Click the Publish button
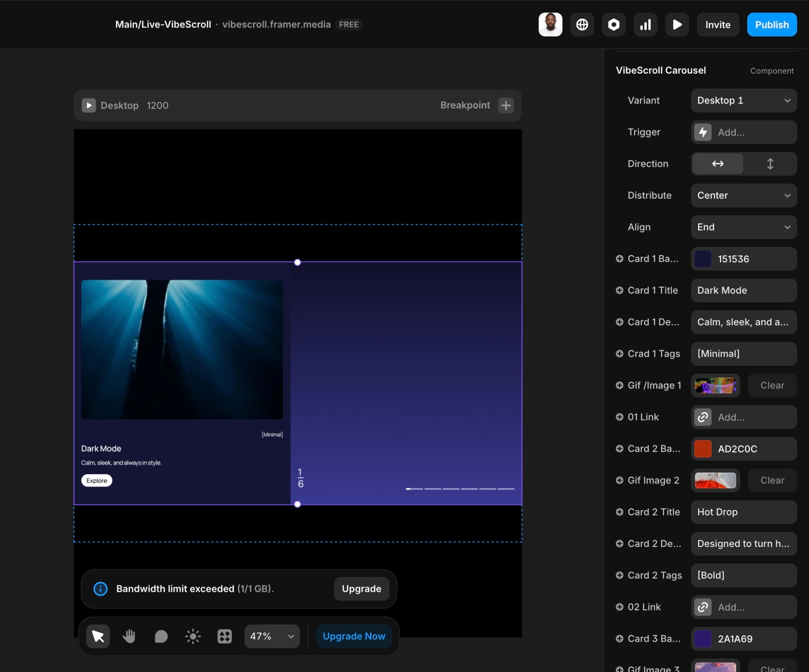The height and width of the screenshot is (672, 809). tap(772, 25)
